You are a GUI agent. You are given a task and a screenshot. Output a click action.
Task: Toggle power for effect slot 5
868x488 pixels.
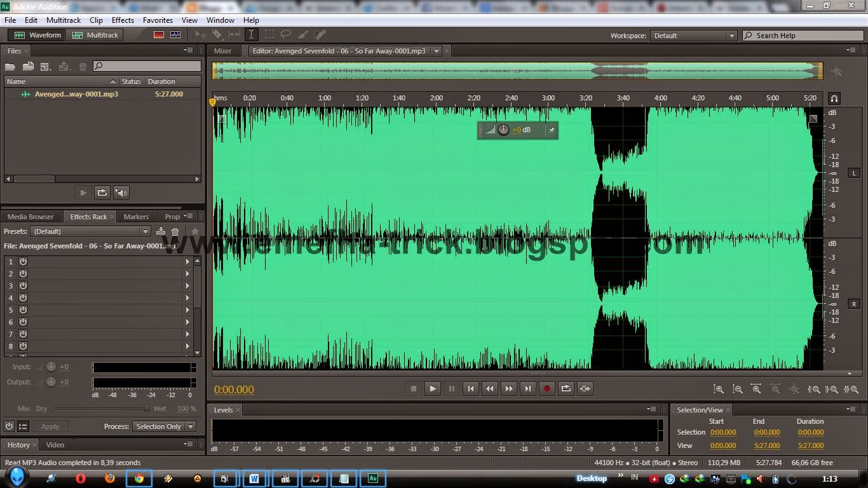coord(23,309)
